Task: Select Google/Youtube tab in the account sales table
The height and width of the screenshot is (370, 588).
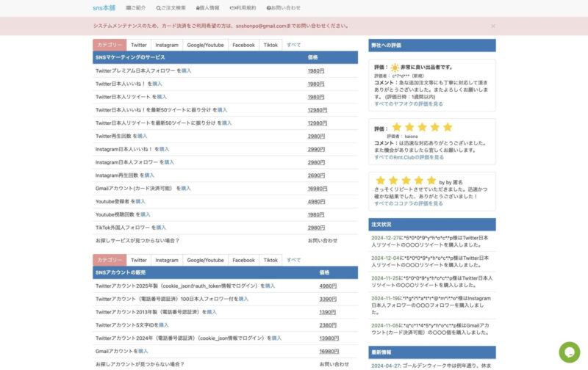Action: pos(206,260)
